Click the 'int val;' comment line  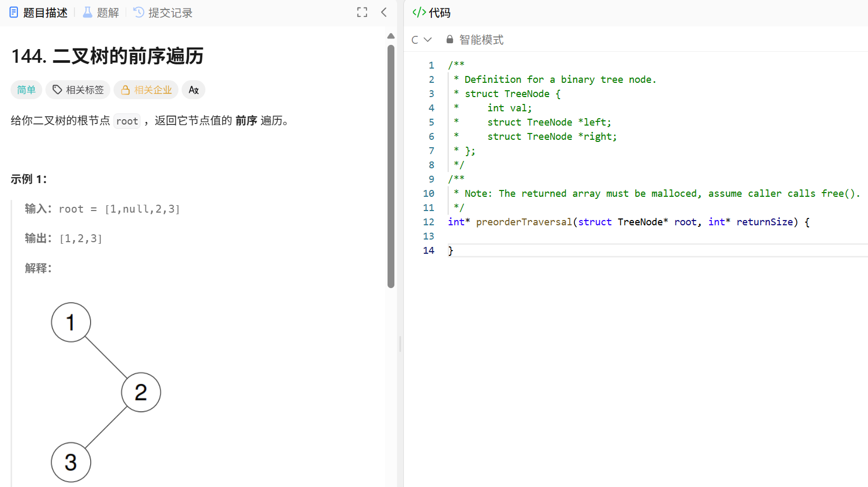point(510,108)
